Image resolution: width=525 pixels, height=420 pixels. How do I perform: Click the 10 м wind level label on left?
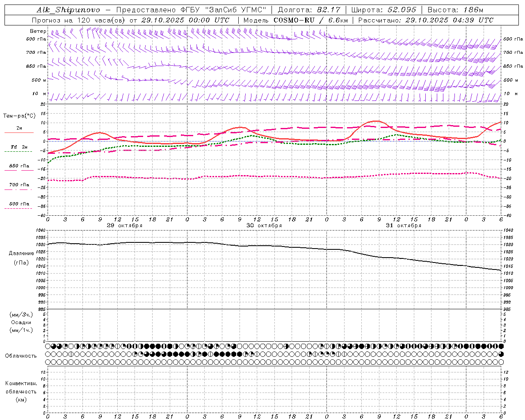[x=39, y=94]
